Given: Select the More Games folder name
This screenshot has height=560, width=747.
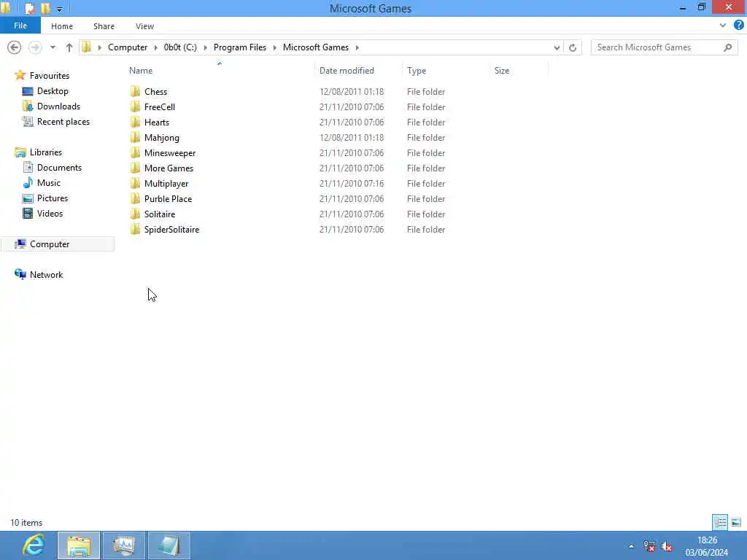Looking at the screenshot, I should point(169,168).
